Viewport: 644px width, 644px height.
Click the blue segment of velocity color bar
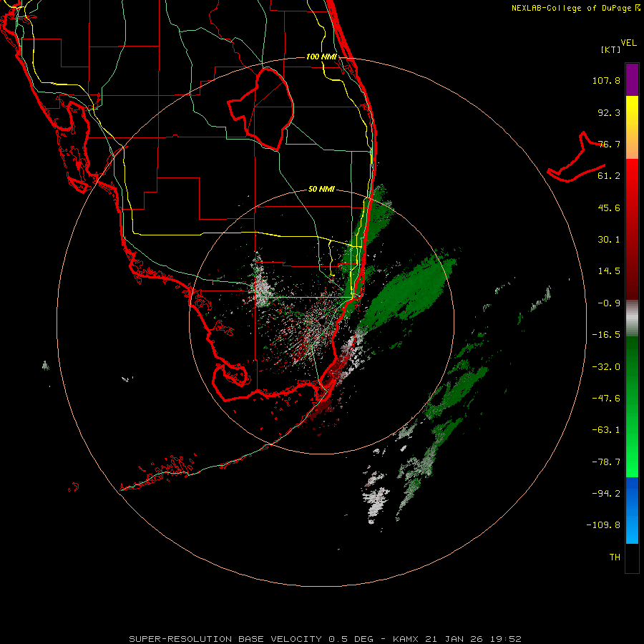pyautogui.click(x=632, y=510)
